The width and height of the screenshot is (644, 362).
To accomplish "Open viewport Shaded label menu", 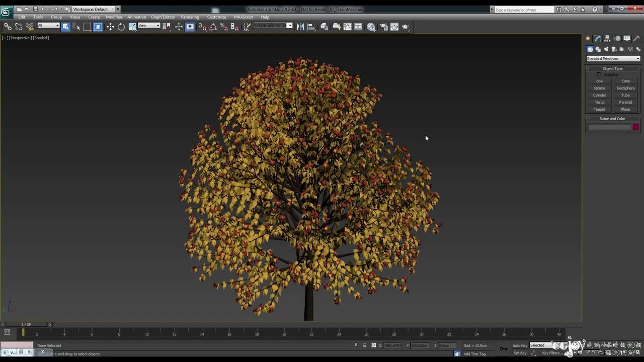I will 41,38.
